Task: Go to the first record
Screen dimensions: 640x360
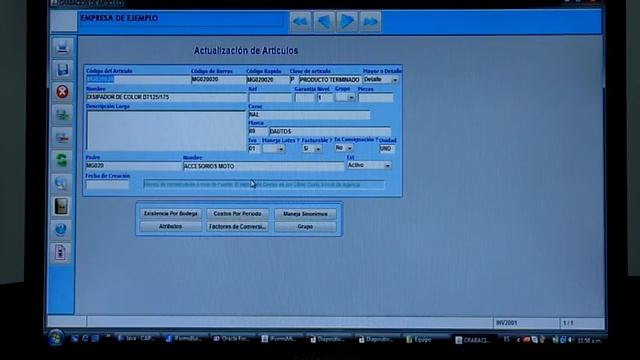Action: 300,22
